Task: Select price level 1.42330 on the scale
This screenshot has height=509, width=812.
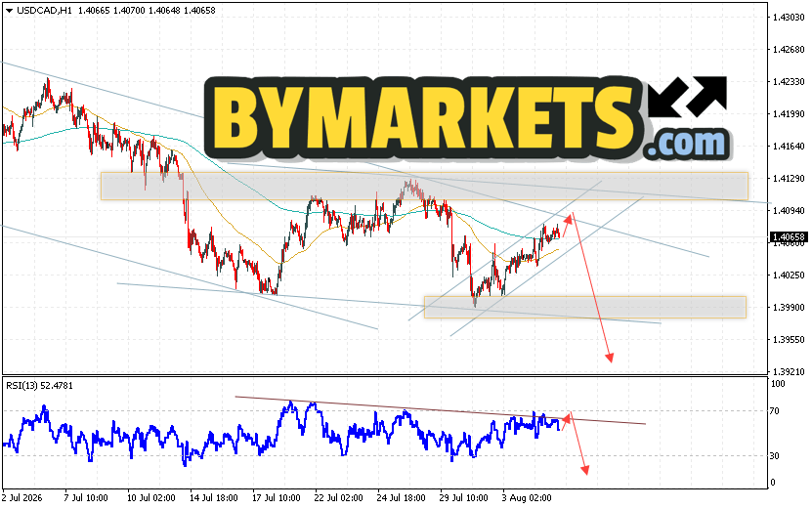Action: pos(789,82)
